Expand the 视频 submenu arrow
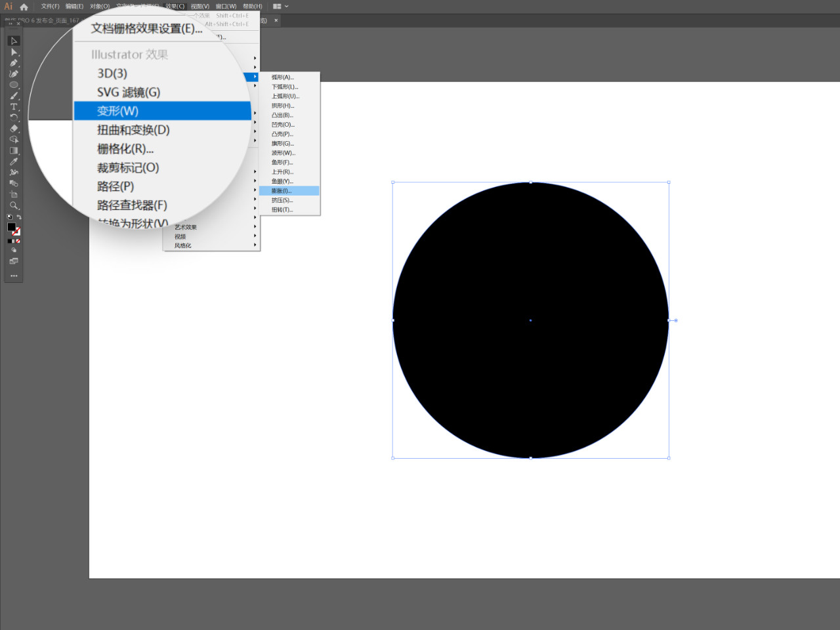This screenshot has width=840, height=630. click(x=255, y=236)
